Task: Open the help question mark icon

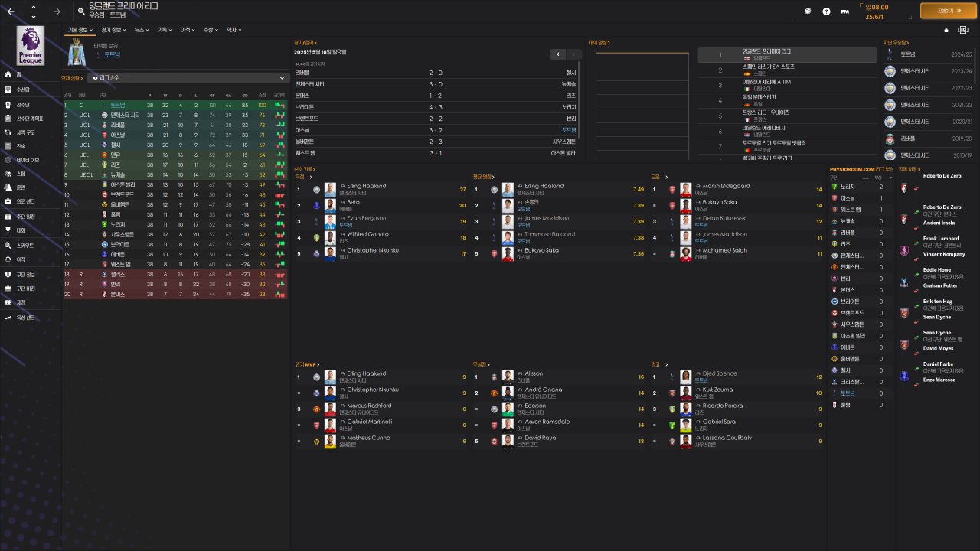Action: click(x=826, y=11)
